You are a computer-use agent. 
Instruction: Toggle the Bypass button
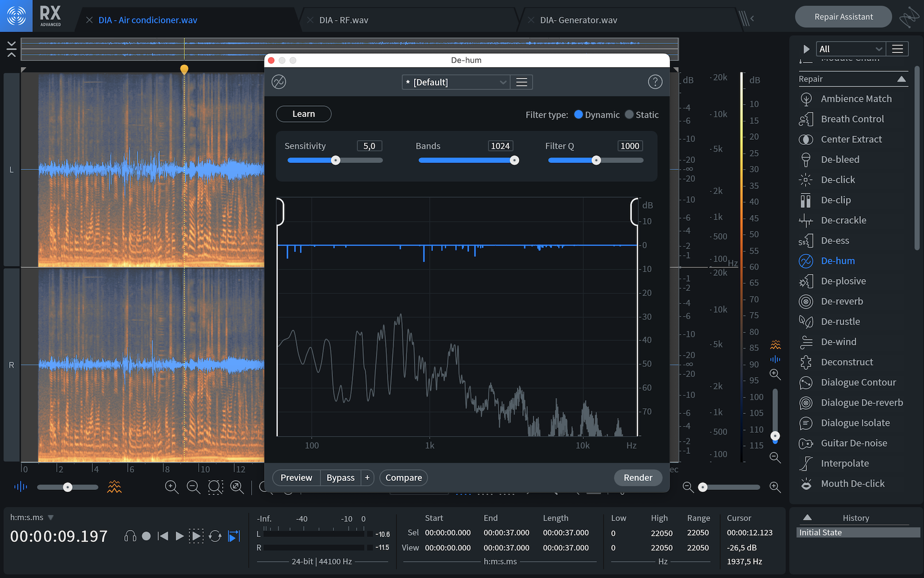point(340,477)
